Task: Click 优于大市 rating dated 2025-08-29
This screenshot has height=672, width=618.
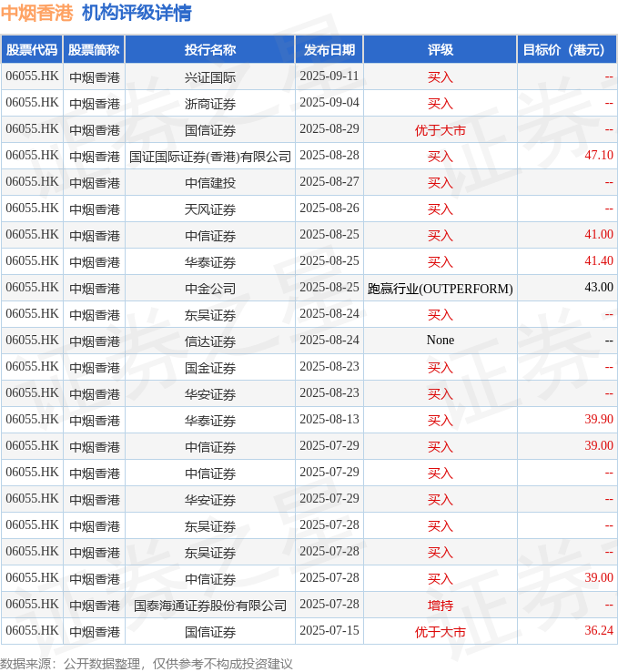Action: [x=440, y=130]
